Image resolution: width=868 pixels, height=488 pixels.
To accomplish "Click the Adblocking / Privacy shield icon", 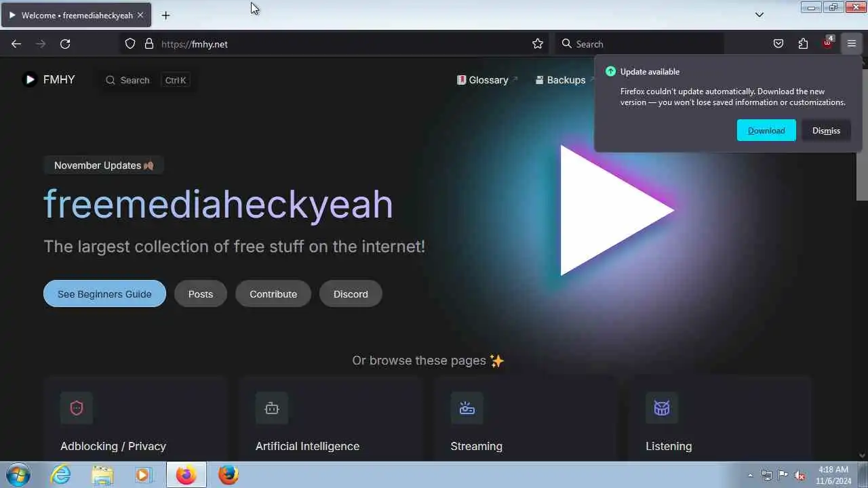I will point(77,408).
